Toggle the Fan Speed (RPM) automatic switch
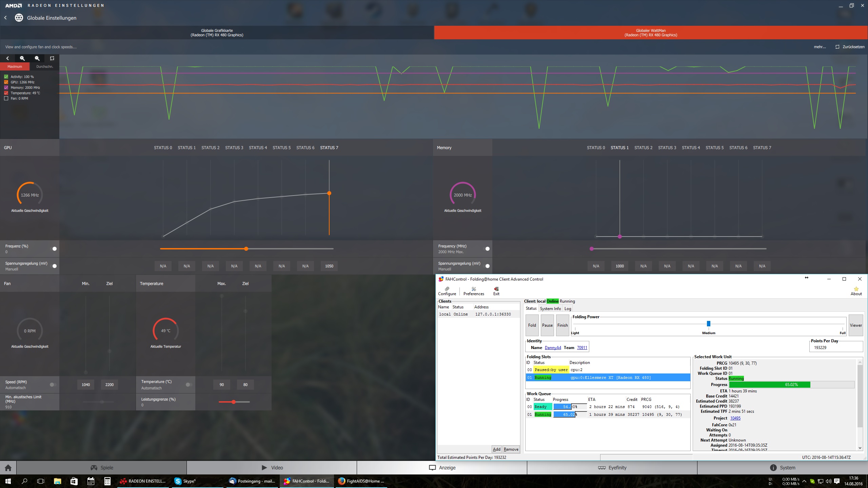 (x=53, y=385)
